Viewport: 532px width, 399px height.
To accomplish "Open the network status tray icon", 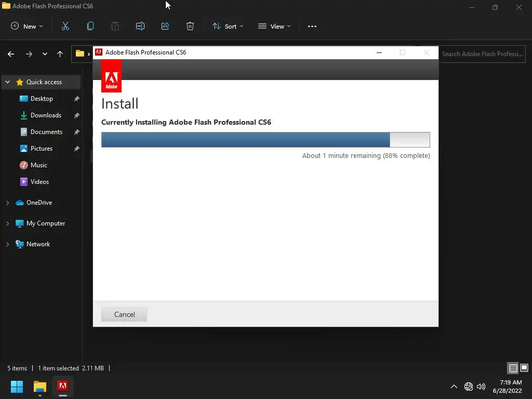I will click(x=469, y=387).
